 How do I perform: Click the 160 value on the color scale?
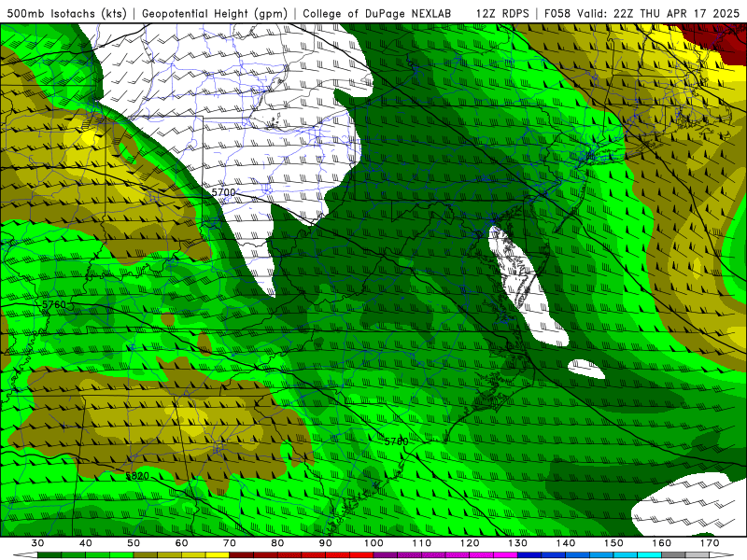point(662,543)
